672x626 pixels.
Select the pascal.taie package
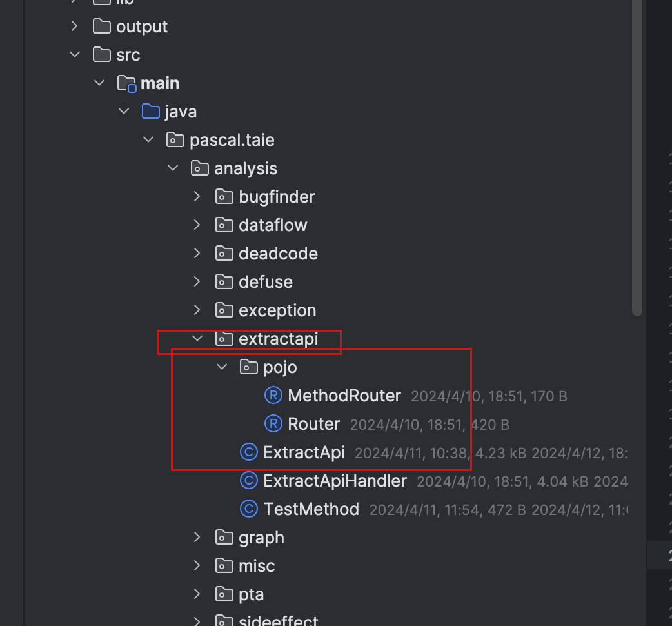click(x=232, y=140)
